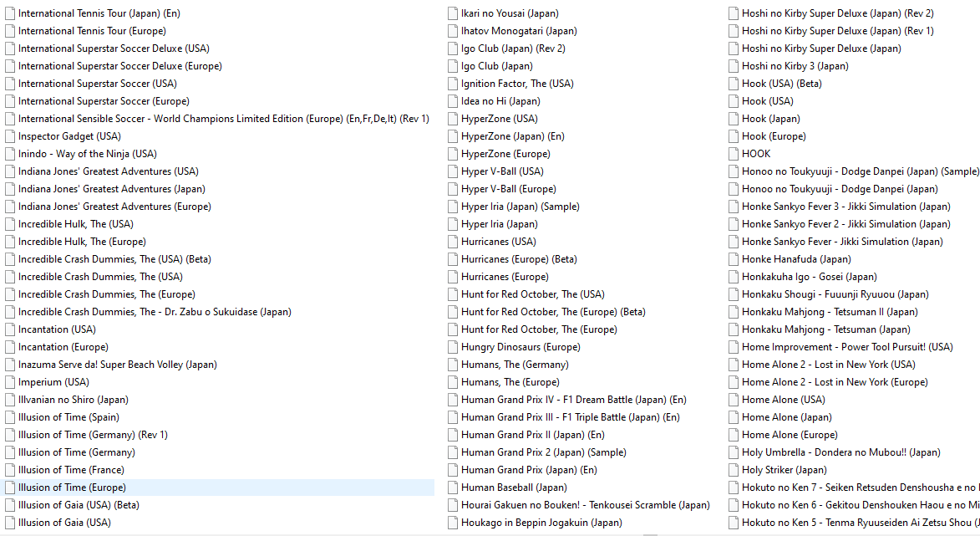Click the file icon for Hoshi no Kirby 3 (Japan)
The image size is (980, 536).
pos(734,66)
